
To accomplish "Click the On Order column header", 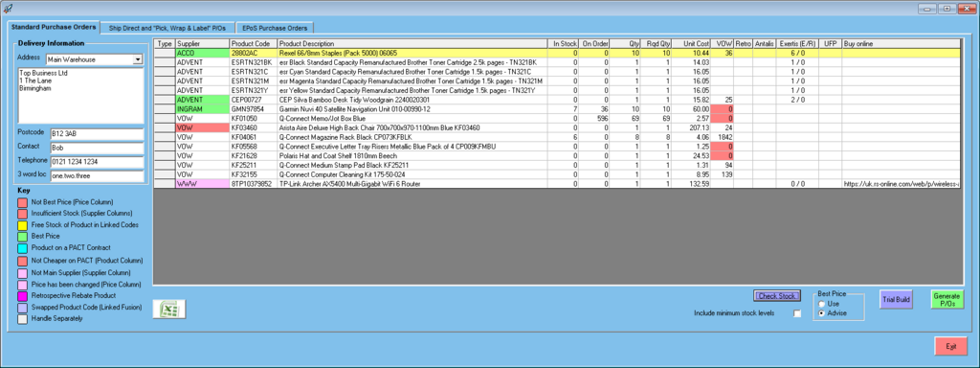I will click(593, 44).
